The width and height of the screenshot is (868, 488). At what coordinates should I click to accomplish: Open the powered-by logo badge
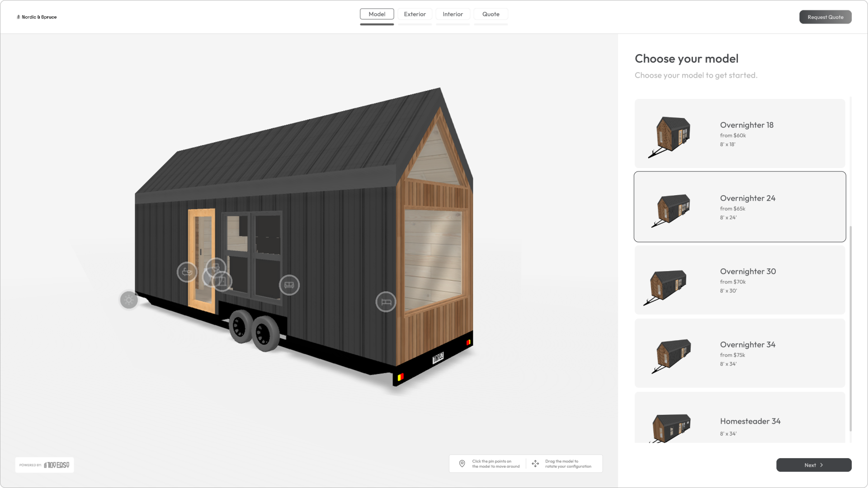tap(44, 465)
